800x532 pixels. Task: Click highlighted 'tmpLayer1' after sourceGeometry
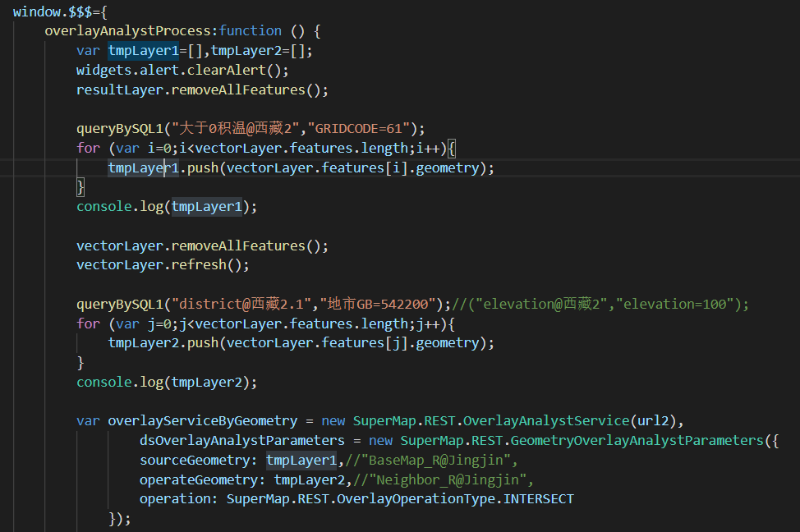[x=301, y=461]
